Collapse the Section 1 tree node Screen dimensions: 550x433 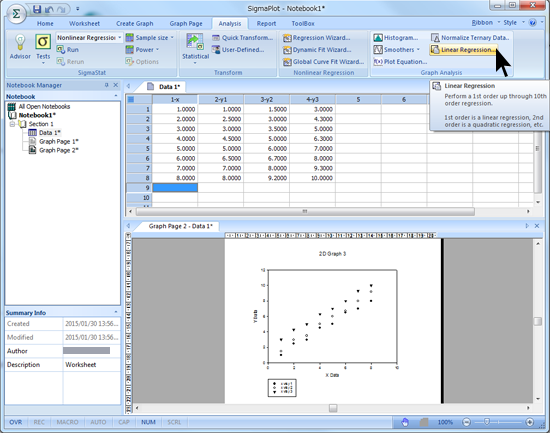tap(12, 124)
